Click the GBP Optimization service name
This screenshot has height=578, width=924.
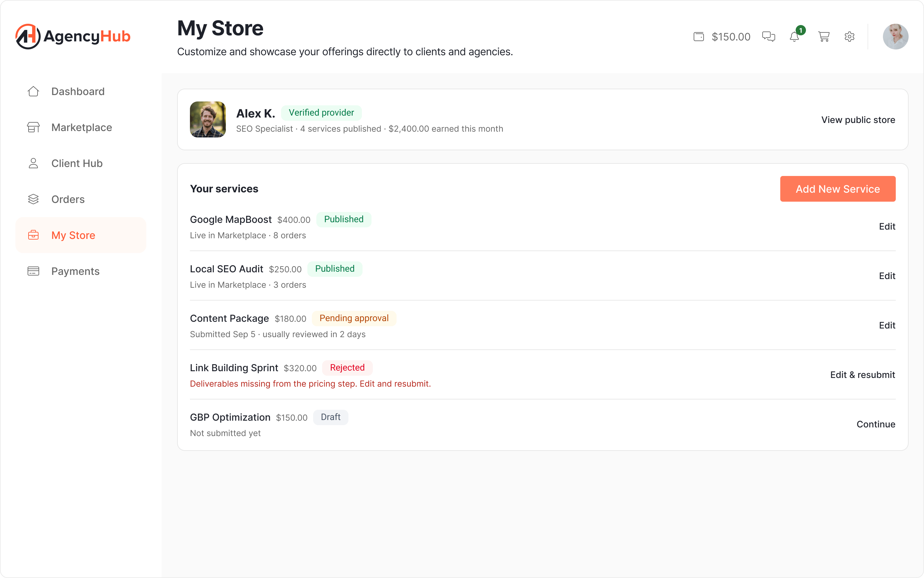pos(230,417)
